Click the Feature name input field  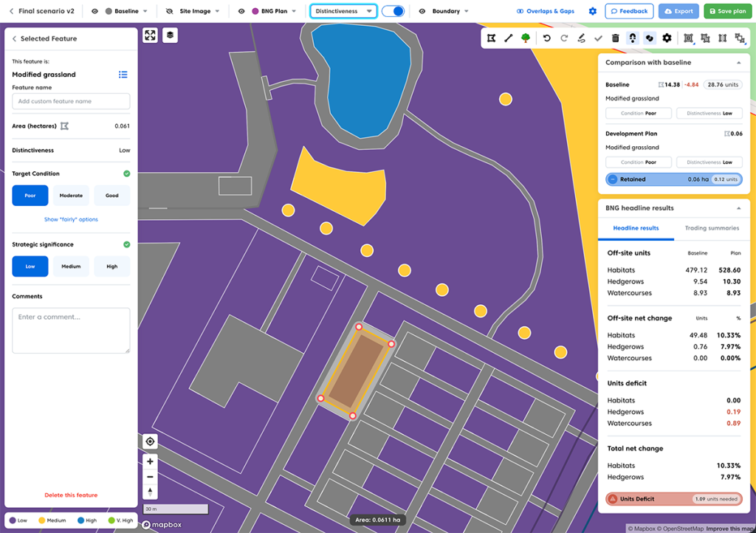coord(70,101)
